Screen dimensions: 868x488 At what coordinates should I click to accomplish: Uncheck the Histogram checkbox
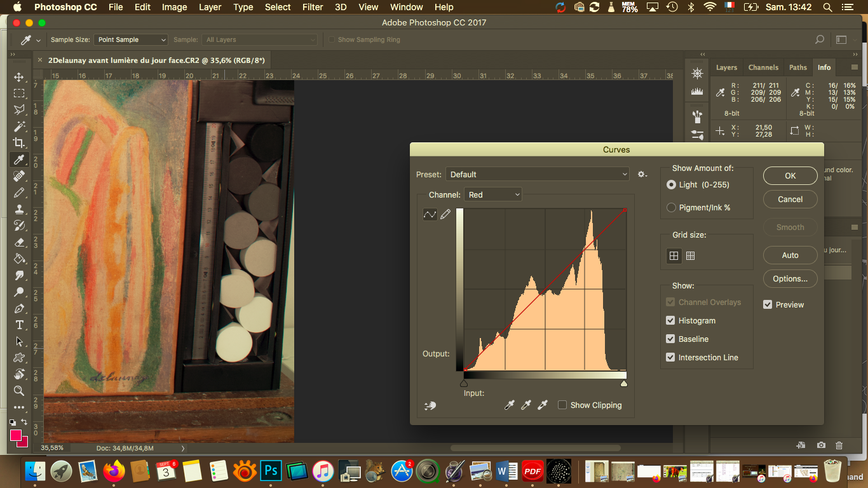pos(670,321)
